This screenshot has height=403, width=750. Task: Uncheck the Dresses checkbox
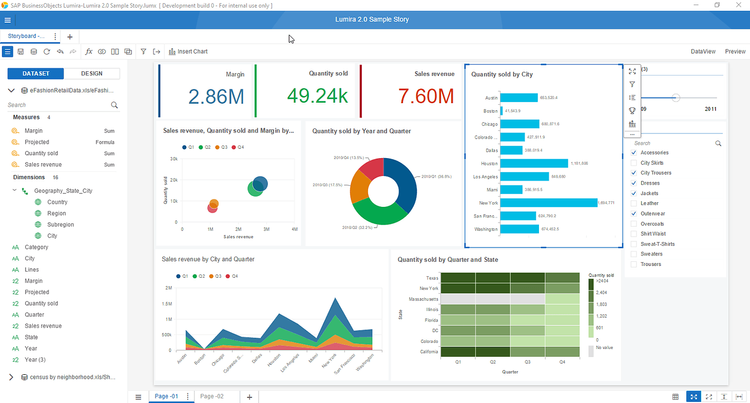point(634,183)
